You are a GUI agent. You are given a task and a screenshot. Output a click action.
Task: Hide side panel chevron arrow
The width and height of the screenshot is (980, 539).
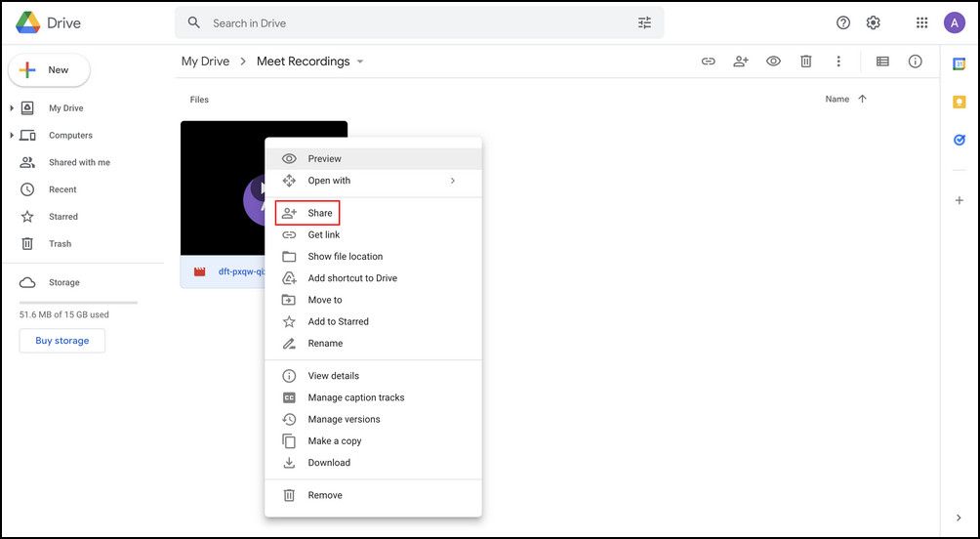click(x=959, y=518)
